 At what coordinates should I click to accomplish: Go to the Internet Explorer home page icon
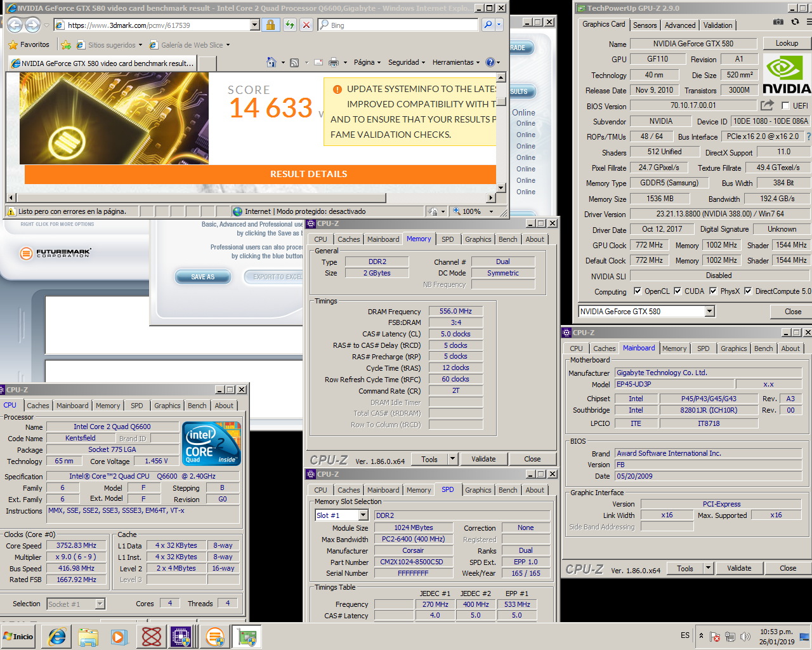pos(272,62)
